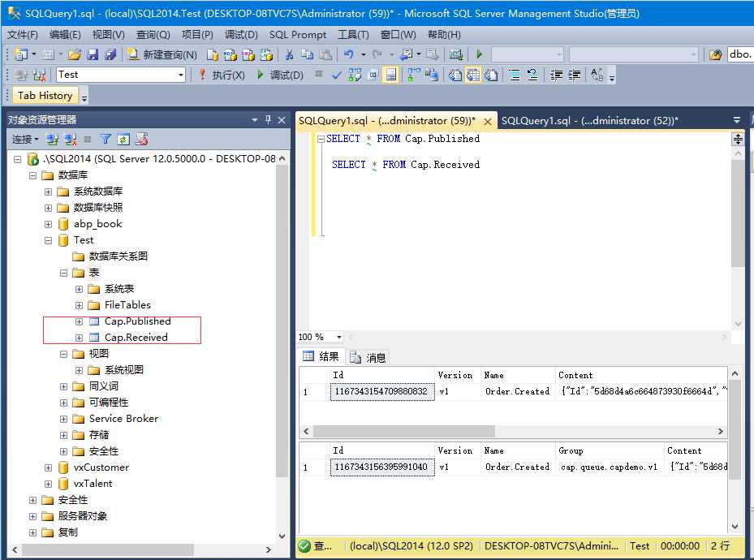Viewport: 754px width, 560px height.
Task: Click the Database Engine Query icon
Action: coord(212,54)
